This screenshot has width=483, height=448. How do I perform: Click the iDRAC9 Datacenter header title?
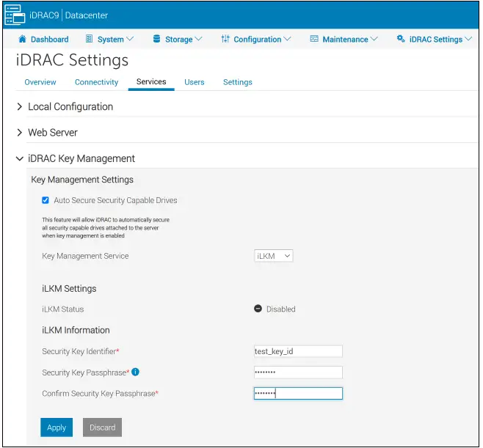pyautogui.click(x=68, y=15)
